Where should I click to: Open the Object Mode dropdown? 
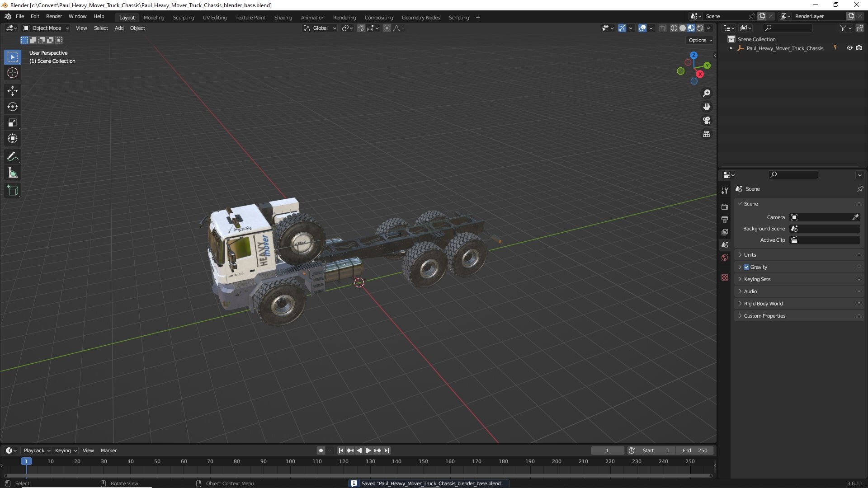(46, 28)
